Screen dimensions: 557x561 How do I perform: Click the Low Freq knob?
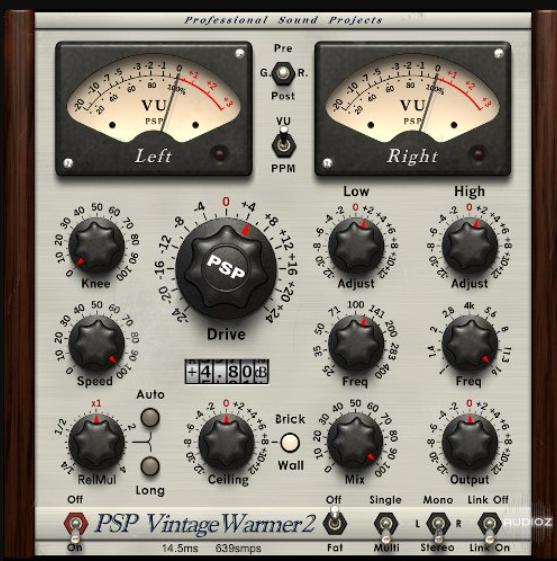point(356,344)
